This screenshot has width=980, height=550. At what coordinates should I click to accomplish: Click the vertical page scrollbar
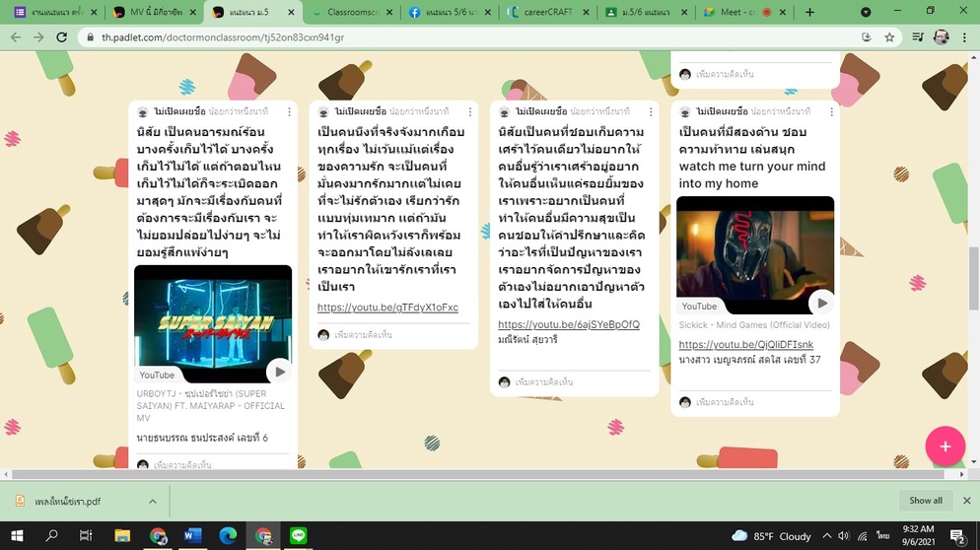tap(974, 278)
